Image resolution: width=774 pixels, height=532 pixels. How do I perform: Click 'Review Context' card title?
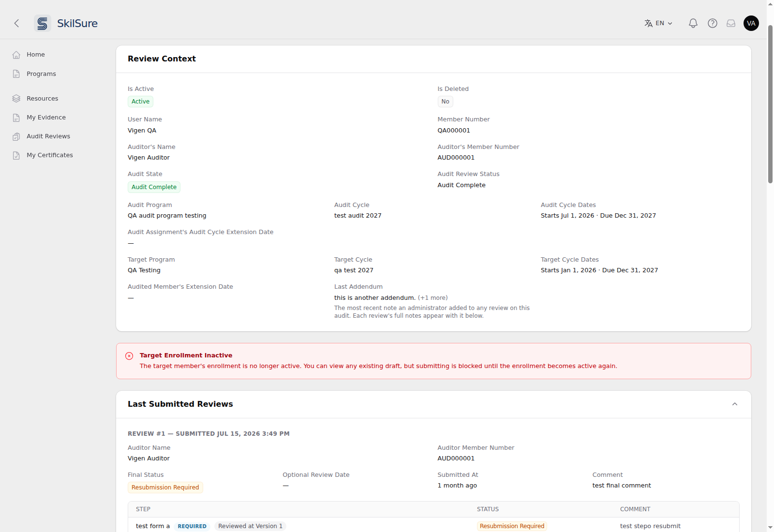(x=162, y=59)
